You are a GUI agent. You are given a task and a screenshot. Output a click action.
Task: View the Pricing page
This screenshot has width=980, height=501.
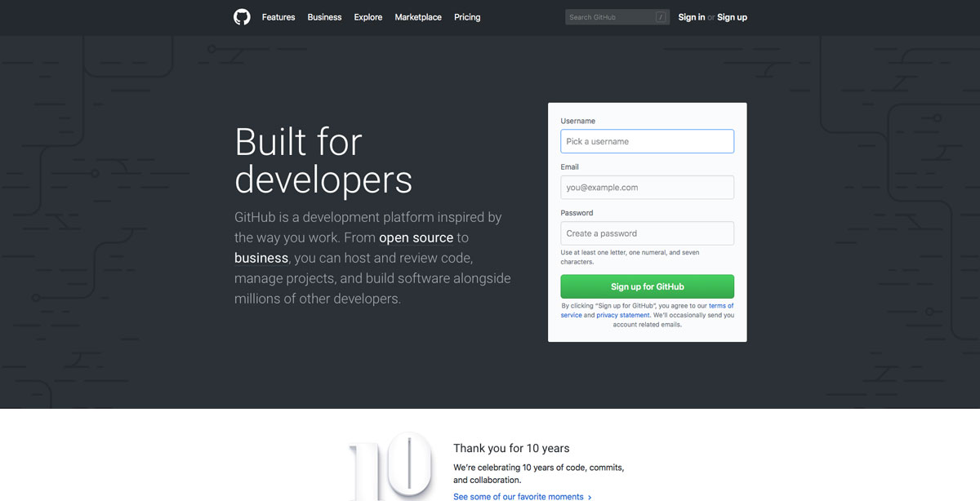467,17
